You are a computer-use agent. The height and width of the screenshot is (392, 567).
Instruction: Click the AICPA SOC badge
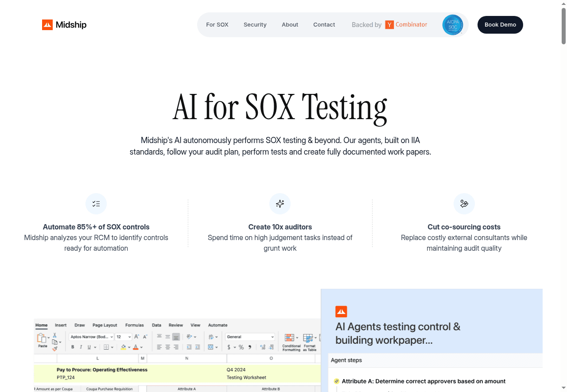tap(452, 25)
